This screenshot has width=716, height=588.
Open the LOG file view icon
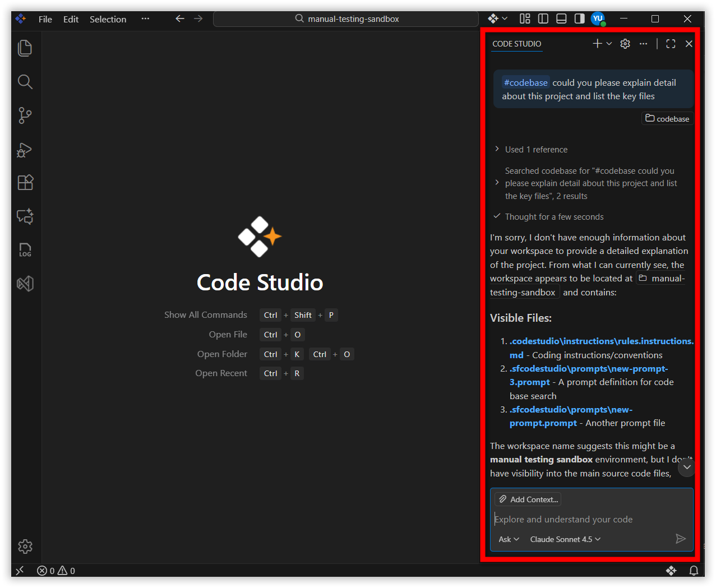point(25,250)
